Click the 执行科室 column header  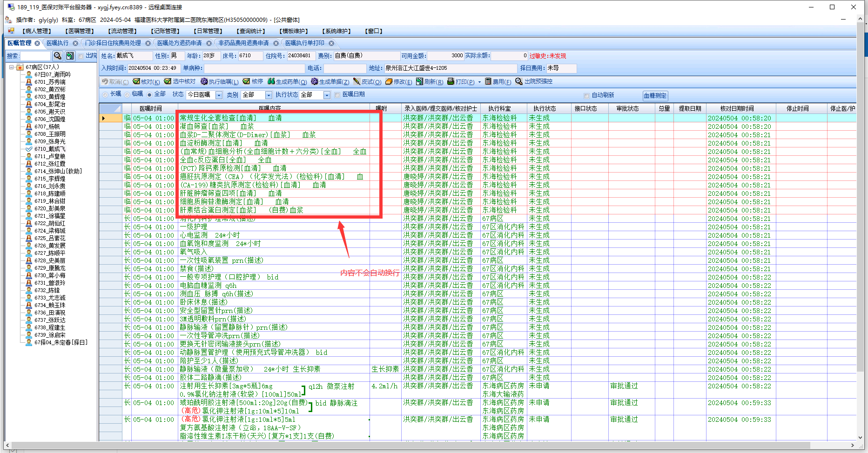click(499, 108)
